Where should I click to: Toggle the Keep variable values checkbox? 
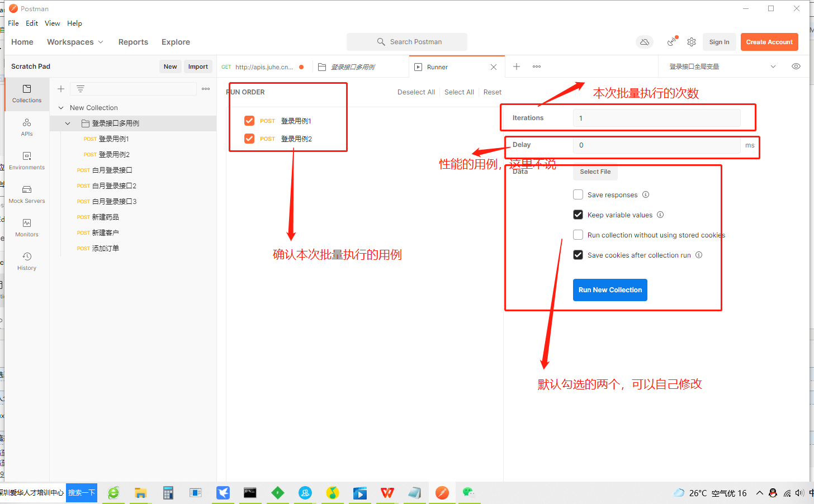coord(578,215)
